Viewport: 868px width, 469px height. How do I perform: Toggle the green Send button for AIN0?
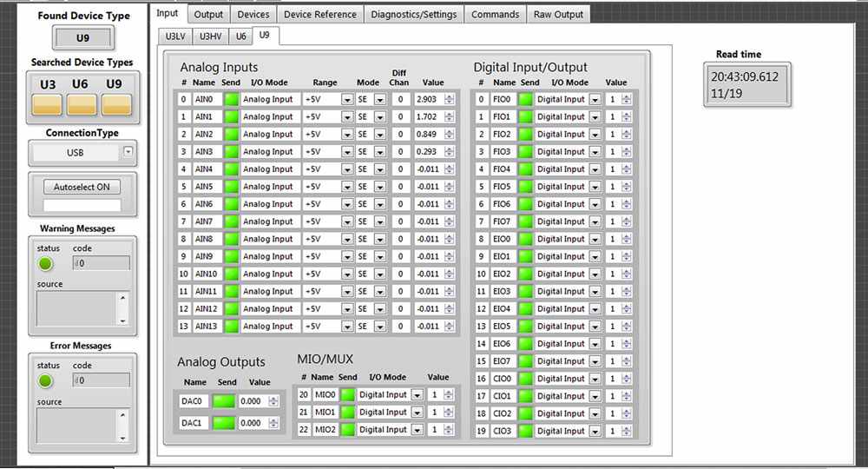(x=231, y=99)
